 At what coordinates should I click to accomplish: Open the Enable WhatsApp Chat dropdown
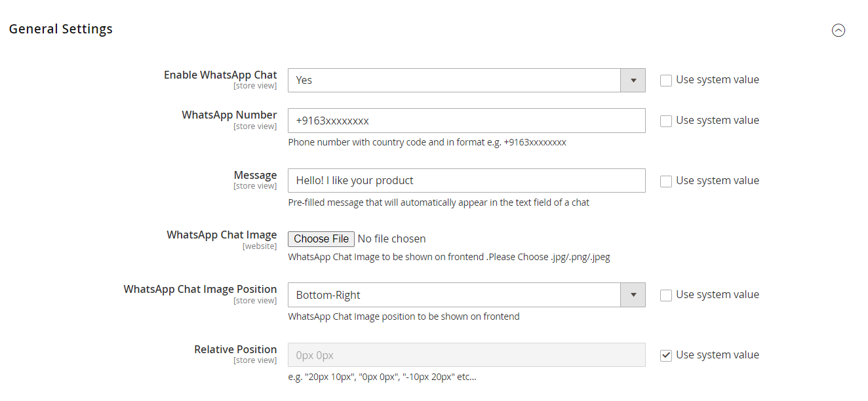(466, 80)
